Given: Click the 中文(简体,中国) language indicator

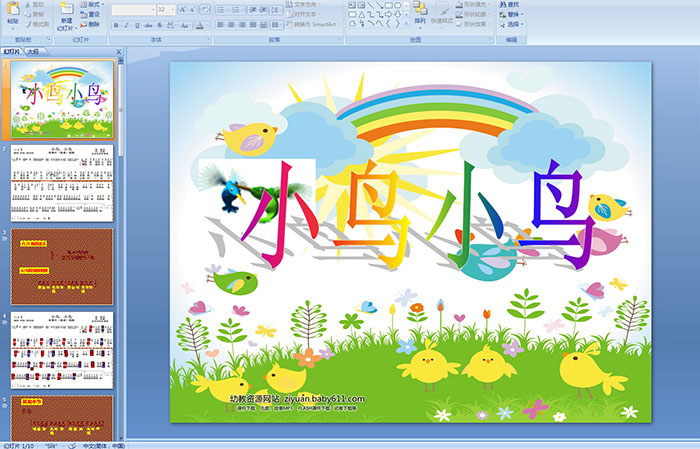Looking at the screenshot, I should pos(104,445).
